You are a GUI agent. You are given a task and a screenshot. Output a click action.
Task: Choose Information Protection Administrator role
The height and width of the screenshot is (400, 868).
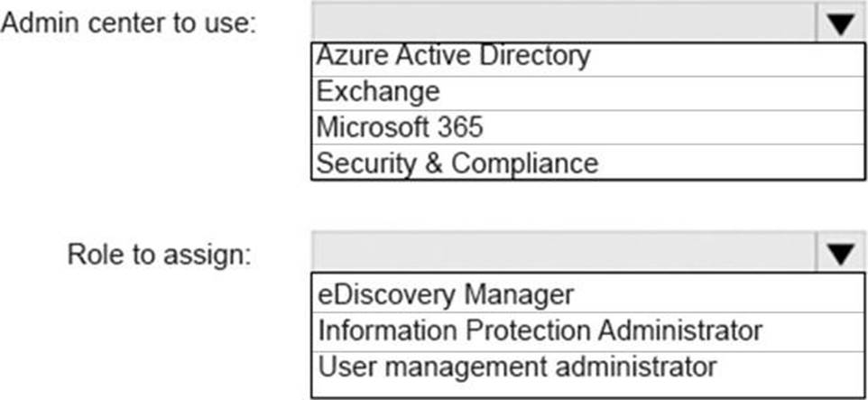[x=540, y=330]
